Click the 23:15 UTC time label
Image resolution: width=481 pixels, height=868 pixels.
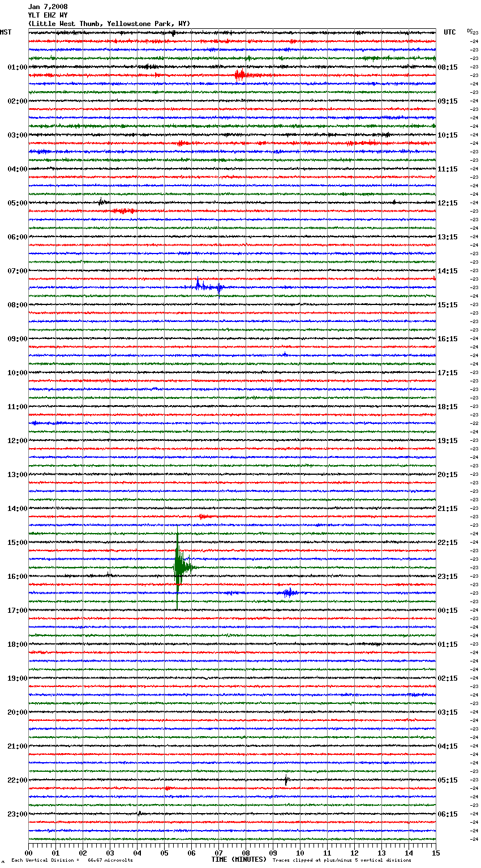tap(448, 577)
